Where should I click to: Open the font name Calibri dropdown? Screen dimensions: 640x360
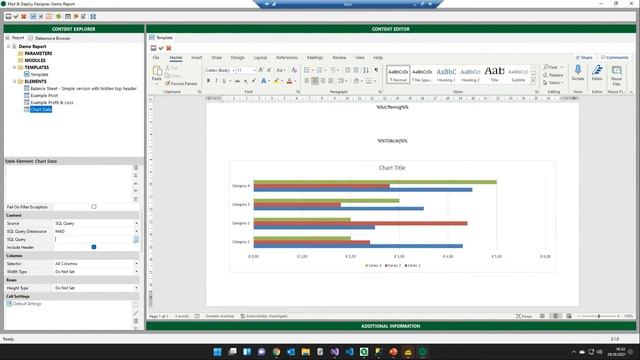[x=233, y=70]
